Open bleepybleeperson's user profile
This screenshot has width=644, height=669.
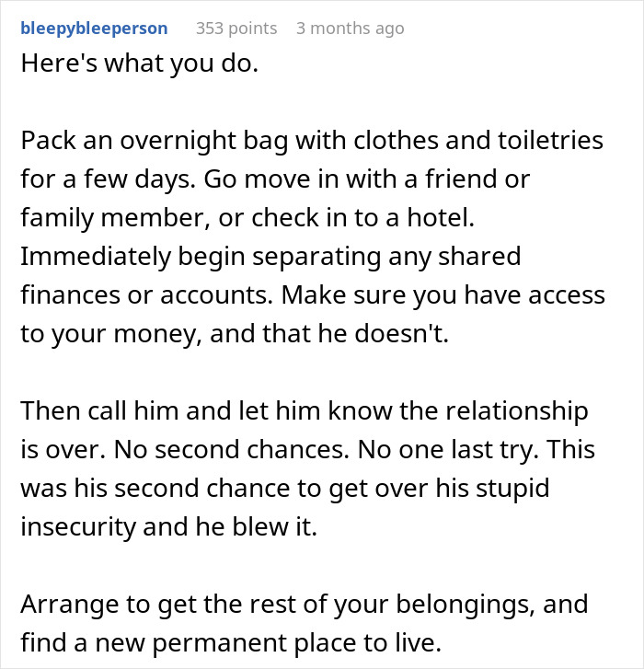pos(94,29)
